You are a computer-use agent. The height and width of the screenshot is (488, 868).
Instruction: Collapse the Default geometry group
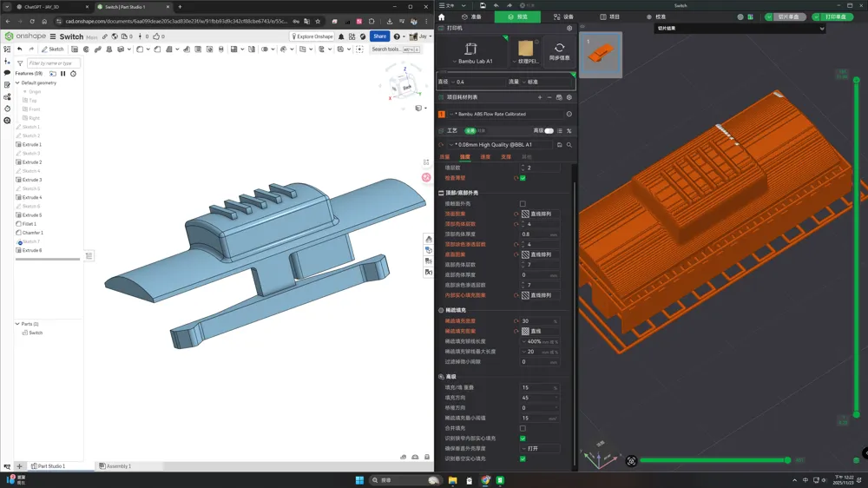[x=17, y=82]
